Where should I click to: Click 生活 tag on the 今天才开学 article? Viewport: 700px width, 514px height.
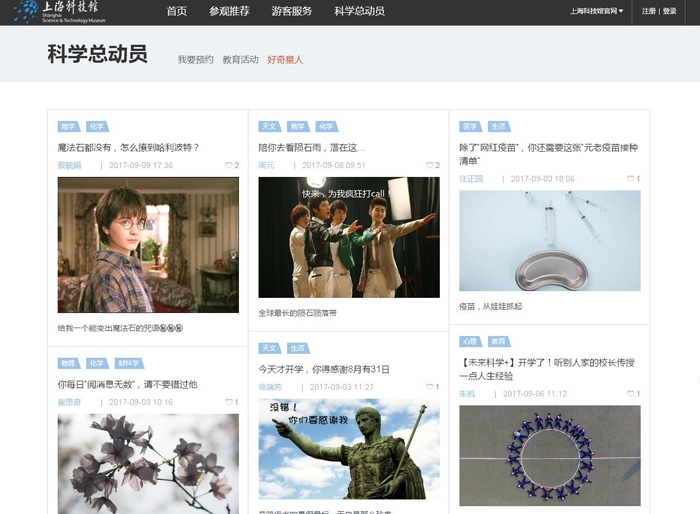[x=298, y=348]
